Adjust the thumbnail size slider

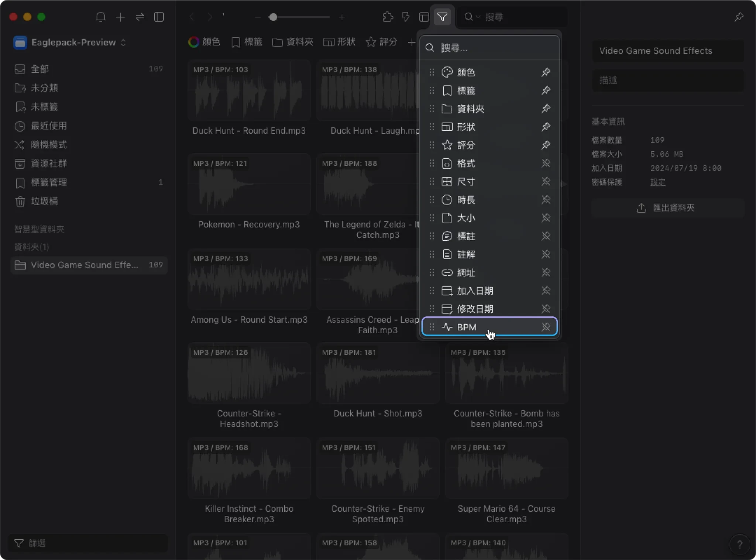[x=273, y=17]
